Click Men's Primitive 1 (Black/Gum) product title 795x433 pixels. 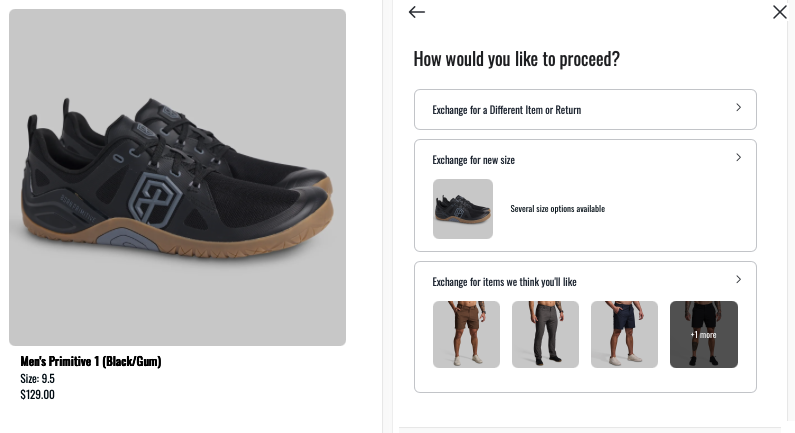91,362
